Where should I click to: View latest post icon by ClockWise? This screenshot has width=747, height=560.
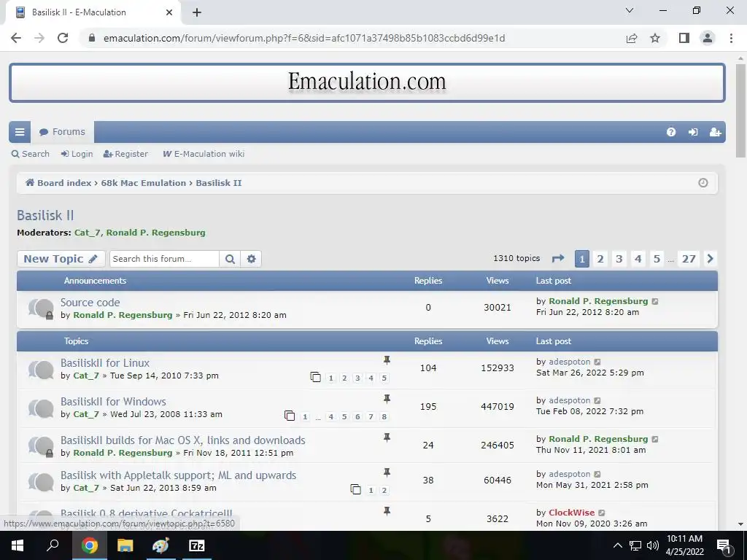(x=602, y=513)
